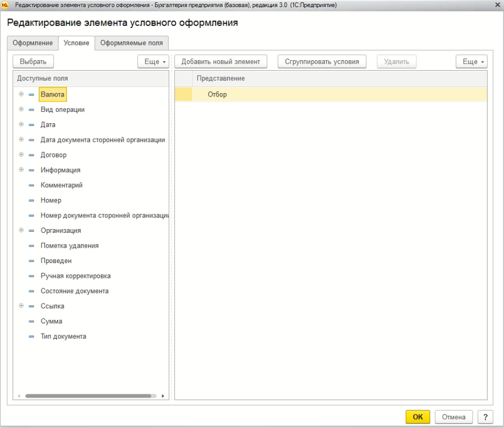
Task: Select the Отбор row in conditions table
Action: click(x=217, y=95)
